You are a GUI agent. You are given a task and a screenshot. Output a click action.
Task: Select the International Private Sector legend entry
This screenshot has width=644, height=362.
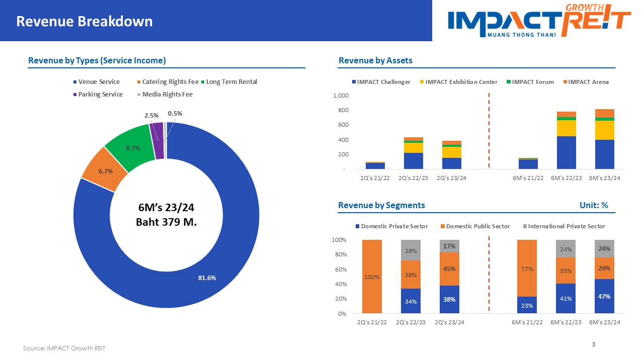coord(563,226)
